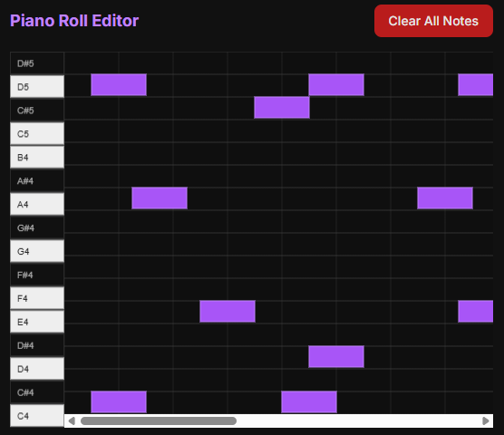The image size is (504, 435).
Task: Select the second A4 note block
Action: coord(445,198)
